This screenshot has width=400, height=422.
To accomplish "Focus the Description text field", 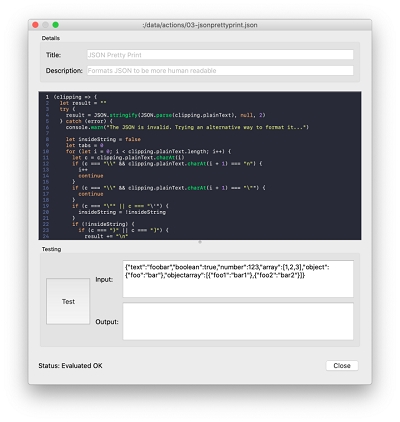I will pyautogui.click(x=220, y=71).
